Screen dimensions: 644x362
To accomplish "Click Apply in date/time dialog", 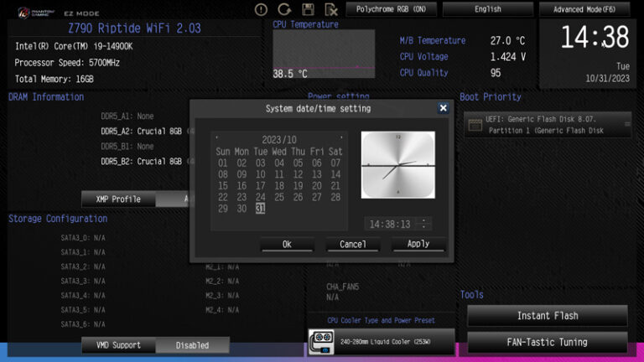I will 418,244.
